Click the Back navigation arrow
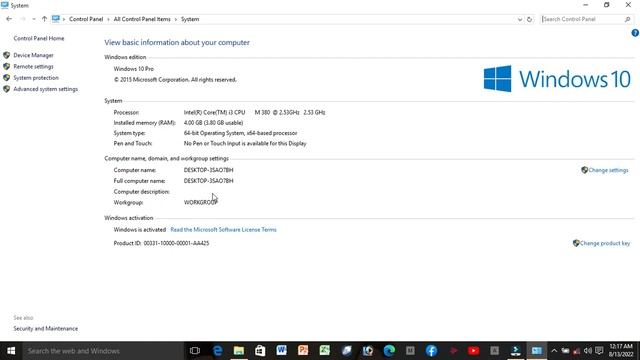The width and height of the screenshot is (640, 360). tap(9, 19)
